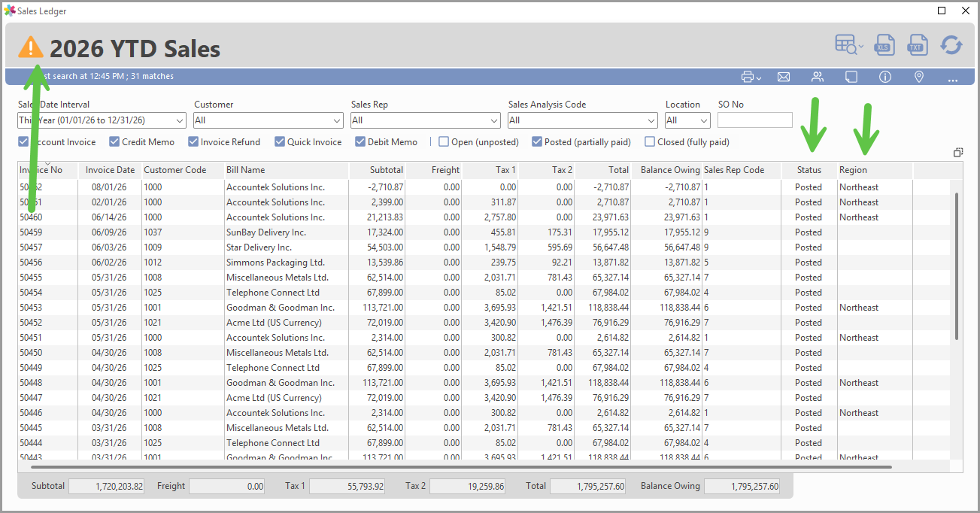Sort by Subtotal column header
This screenshot has height=513, width=980.
[378, 170]
